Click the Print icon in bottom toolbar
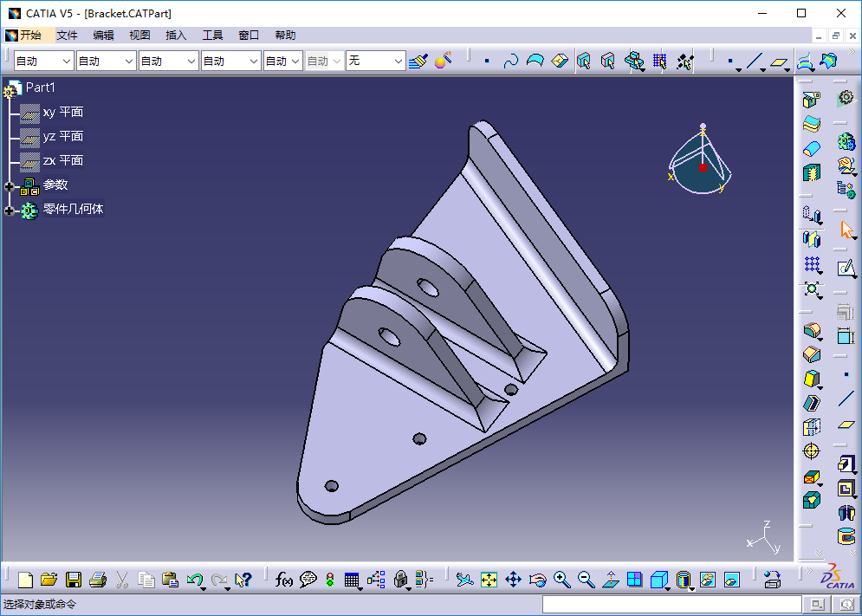 coord(98,580)
